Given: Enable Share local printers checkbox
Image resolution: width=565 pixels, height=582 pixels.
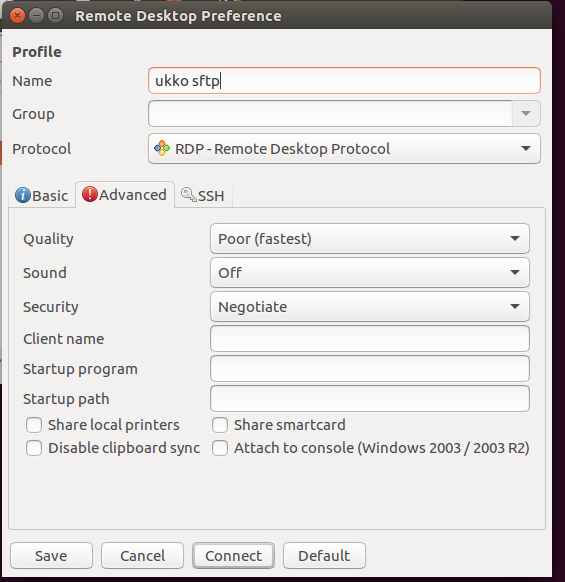Looking at the screenshot, I should tap(34, 425).
